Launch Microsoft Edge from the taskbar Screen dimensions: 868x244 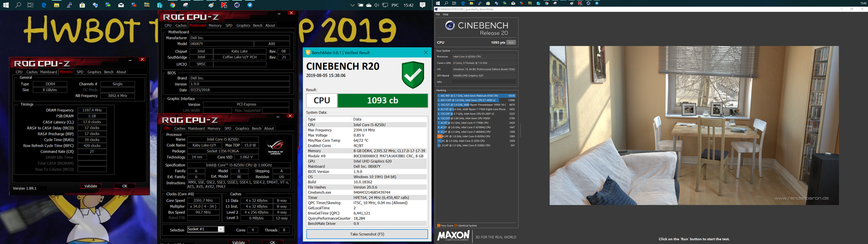tap(44, 5)
